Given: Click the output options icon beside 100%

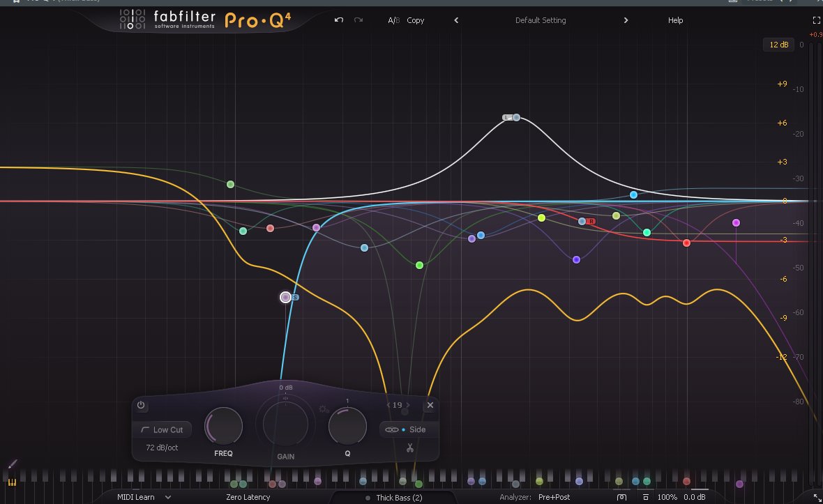Looking at the screenshot, I should tap(646, 497).
